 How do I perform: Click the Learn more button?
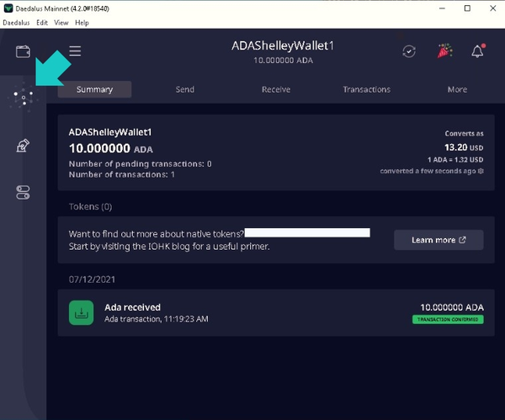[439, 240]
